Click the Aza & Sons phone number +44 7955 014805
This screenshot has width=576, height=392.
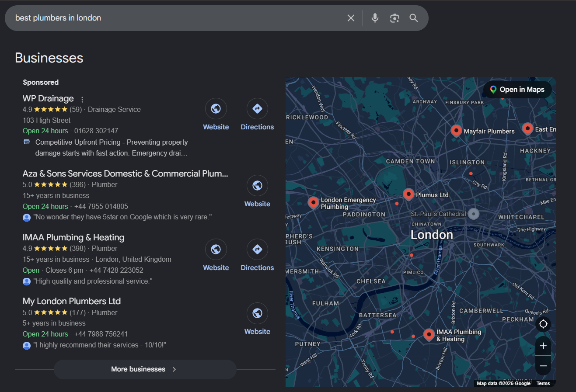(x=101, y=207)
